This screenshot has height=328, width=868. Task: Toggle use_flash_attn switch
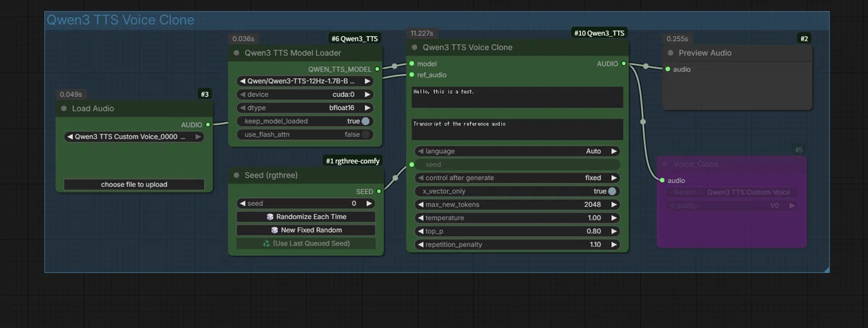pyautogui.click(x=366, y=134)
